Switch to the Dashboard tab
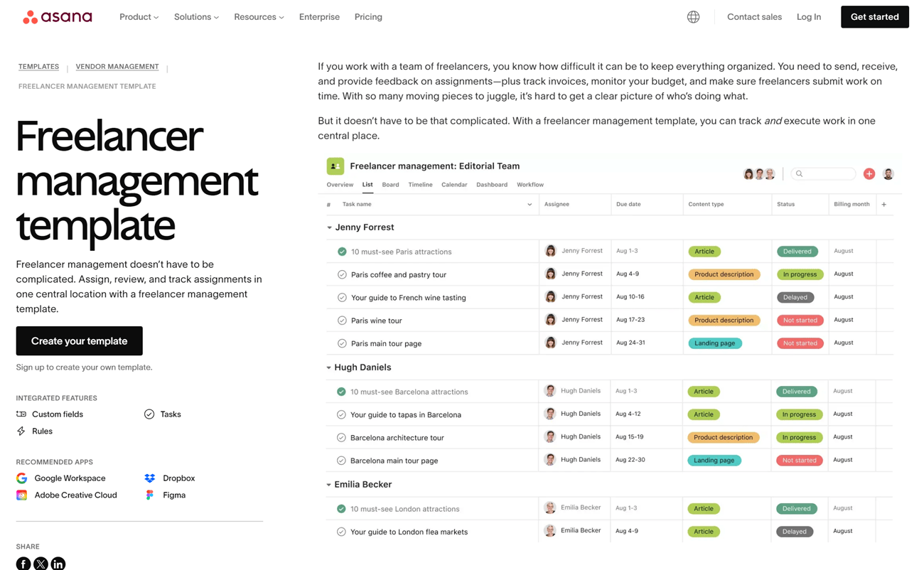The height and width of the screenshot is (570, 924). [492, 185]
